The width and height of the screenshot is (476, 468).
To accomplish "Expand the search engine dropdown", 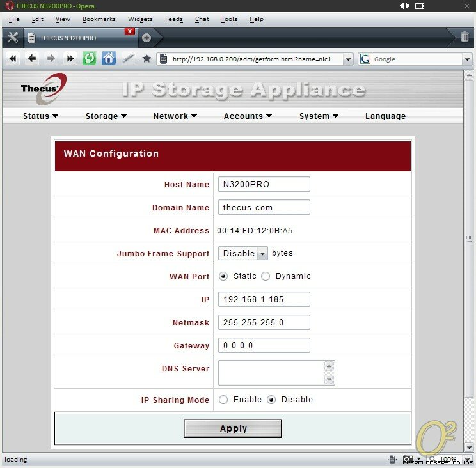I will click(x=467, y=59).
